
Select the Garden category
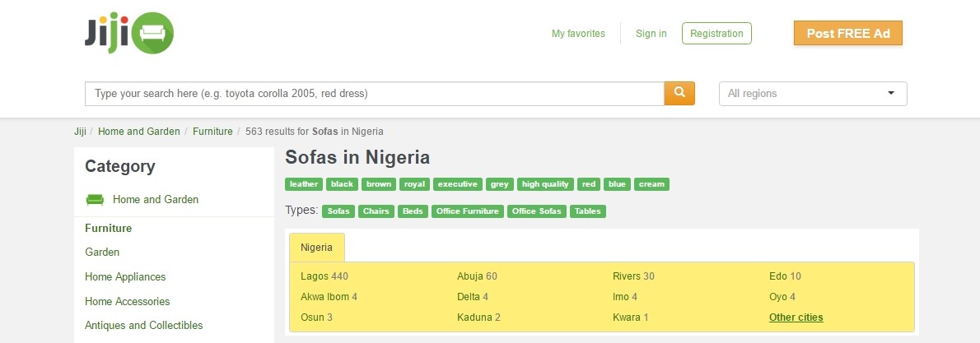(x=102, y=253)
